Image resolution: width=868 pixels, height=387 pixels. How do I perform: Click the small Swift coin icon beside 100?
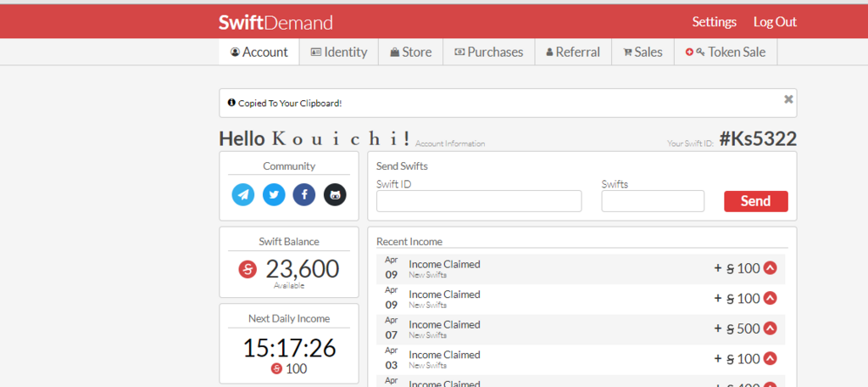[276, 368]
